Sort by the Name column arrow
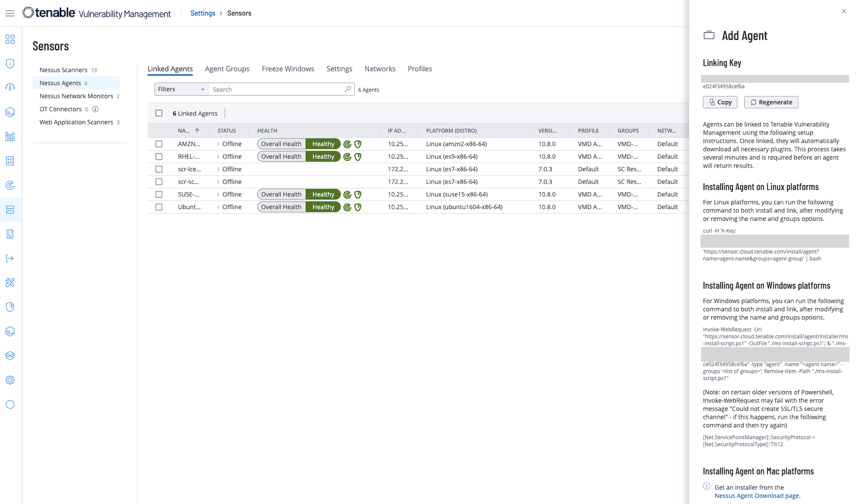861x504 pixels. click(x=197, y=131)
